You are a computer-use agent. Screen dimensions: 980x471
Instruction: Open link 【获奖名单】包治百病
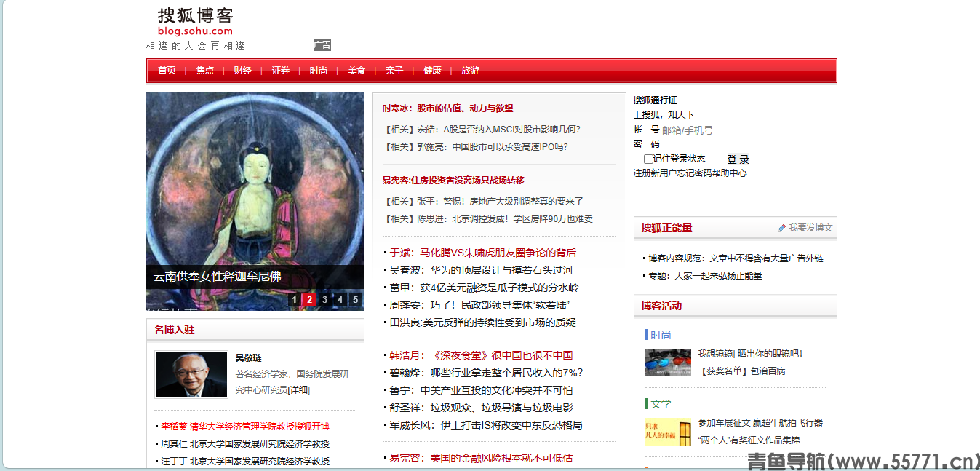coord(741,371)
